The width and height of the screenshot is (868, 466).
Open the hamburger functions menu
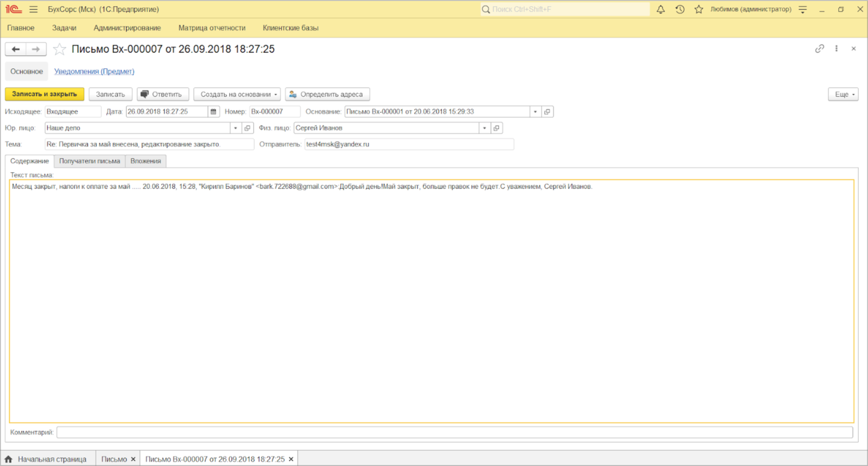tap(34, 9)
